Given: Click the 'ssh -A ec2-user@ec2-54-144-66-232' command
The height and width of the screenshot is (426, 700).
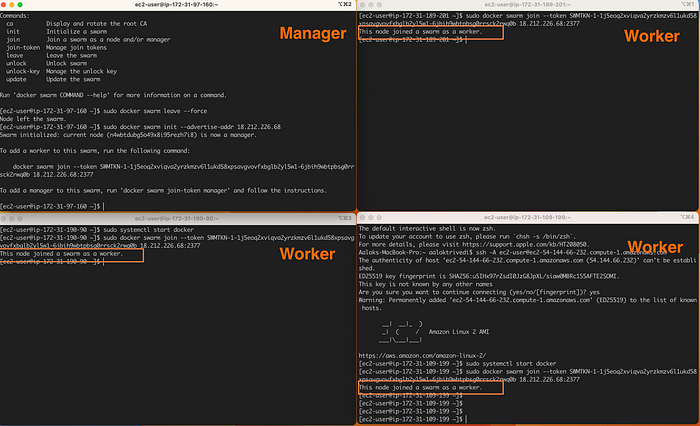Looking at the screenshot, I should (x=571, y=253).
